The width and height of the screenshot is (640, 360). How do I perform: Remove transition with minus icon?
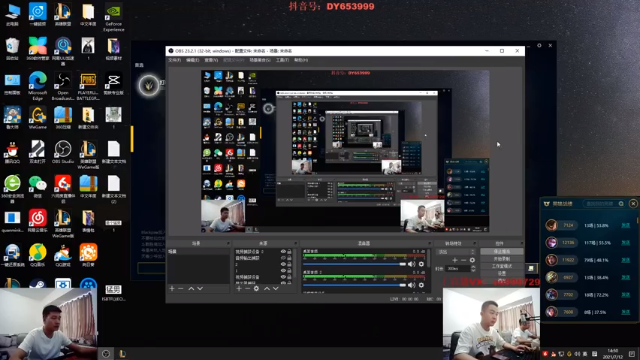(463, 260)
